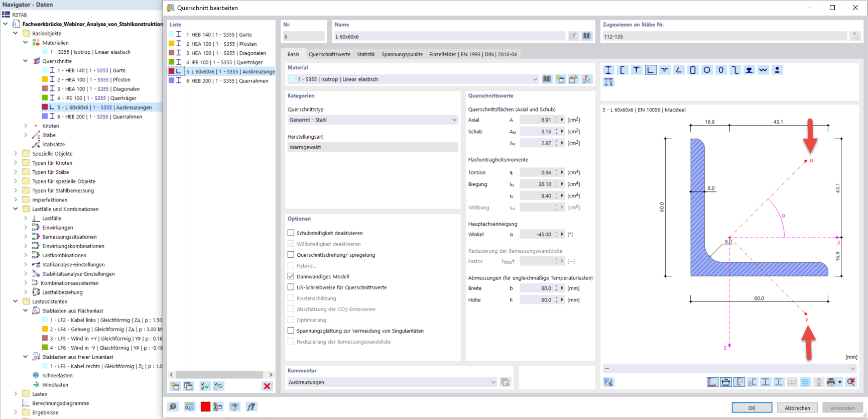Click the Zugewiesen an Stäbe Nr. field
The width and height of the screenshot is (868, 419).
pos(725,36)
